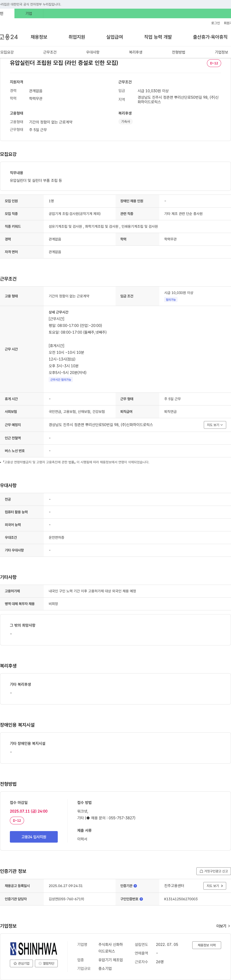Click the 퇴직연금 severance value
This screenshot has width=231, height=980.
(x=170, y=412)
